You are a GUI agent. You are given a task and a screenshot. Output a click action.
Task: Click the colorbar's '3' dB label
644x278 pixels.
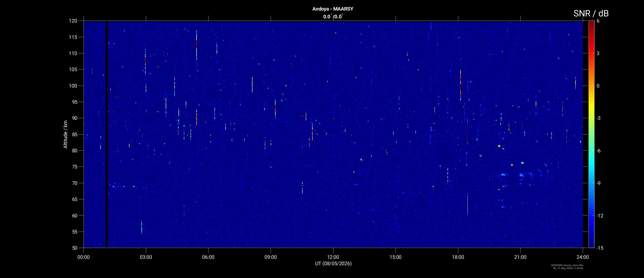(x=598, y=53)
